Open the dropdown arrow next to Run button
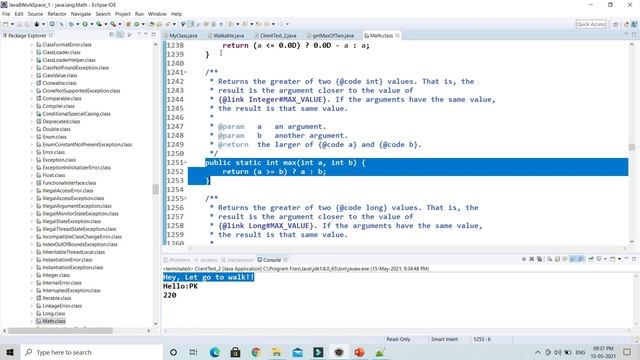Image resolution: width=640 pixels, height=360 pixels. coord(92,24)
